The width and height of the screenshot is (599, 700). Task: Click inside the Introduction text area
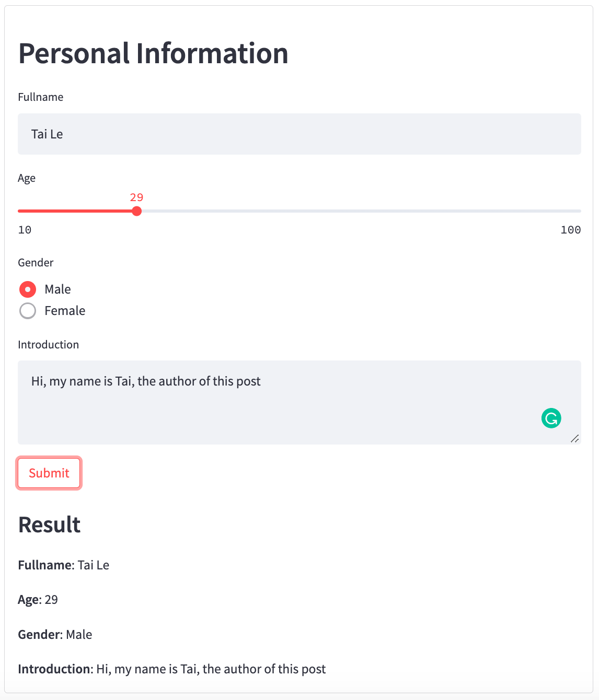299,402
